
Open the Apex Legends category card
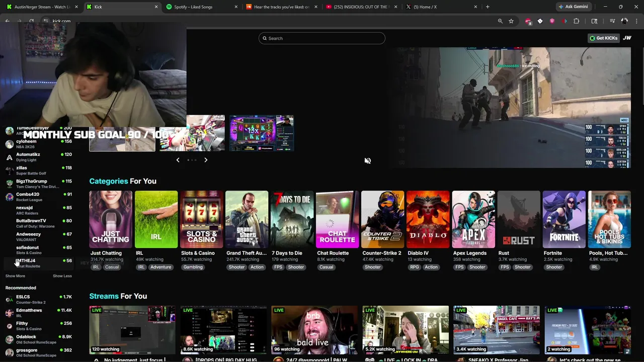pos(473,219)
